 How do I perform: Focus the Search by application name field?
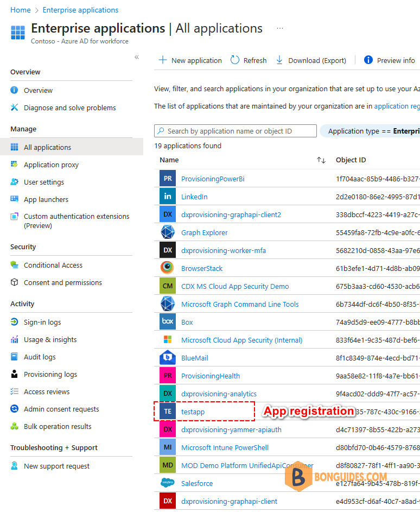236,131
